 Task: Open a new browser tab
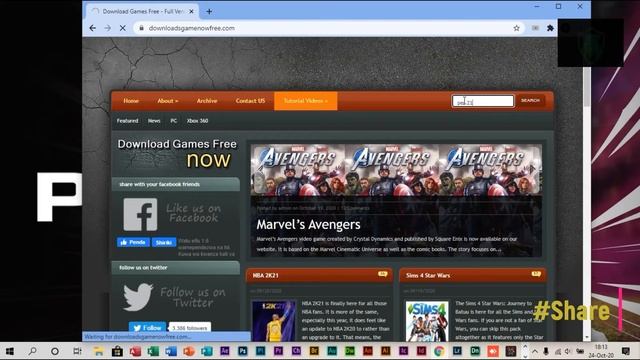pos(209,11)
